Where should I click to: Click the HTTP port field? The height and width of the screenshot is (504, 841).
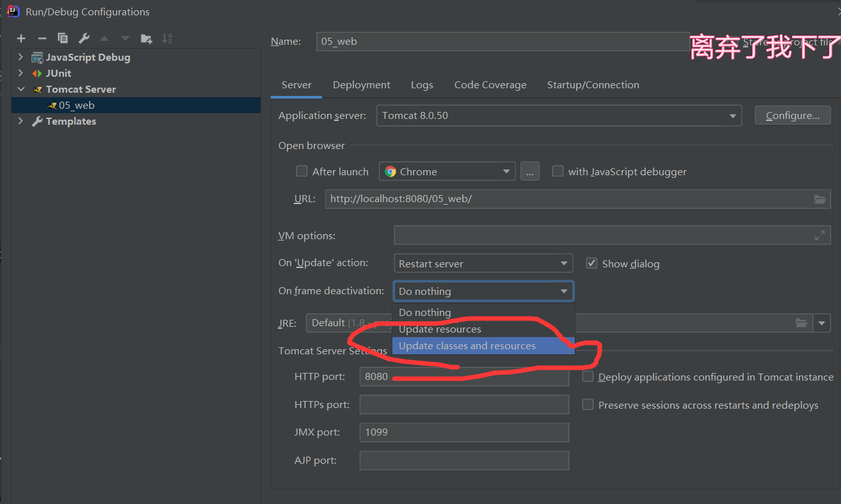tap(464, 377)
